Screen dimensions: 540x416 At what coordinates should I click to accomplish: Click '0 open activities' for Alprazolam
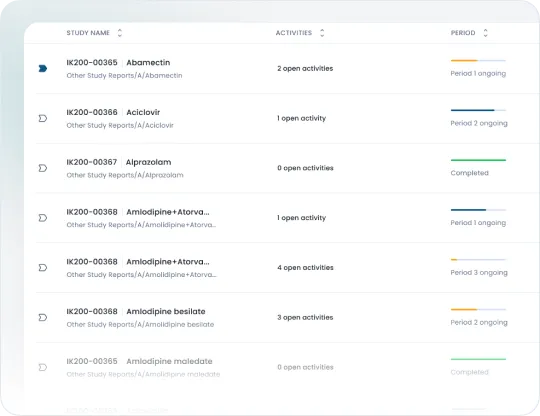pyautogui.click(x=305, y=168)
